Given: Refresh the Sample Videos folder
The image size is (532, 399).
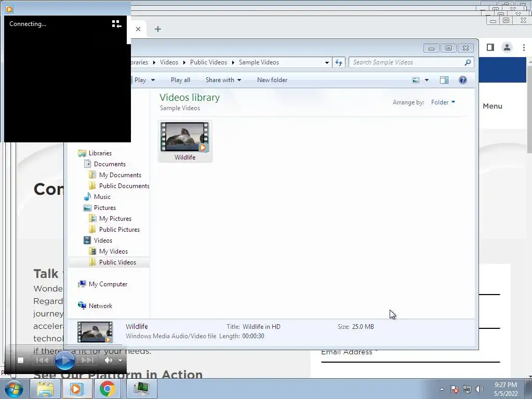Looking at the screenshot, I should 339,62.
